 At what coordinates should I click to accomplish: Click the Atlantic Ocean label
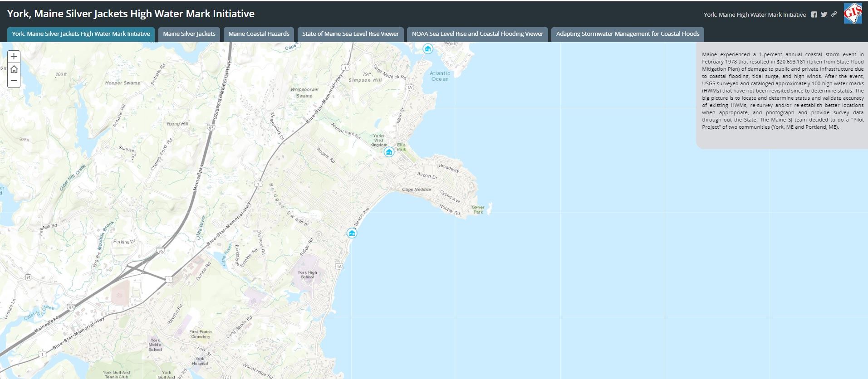point(440,76)
